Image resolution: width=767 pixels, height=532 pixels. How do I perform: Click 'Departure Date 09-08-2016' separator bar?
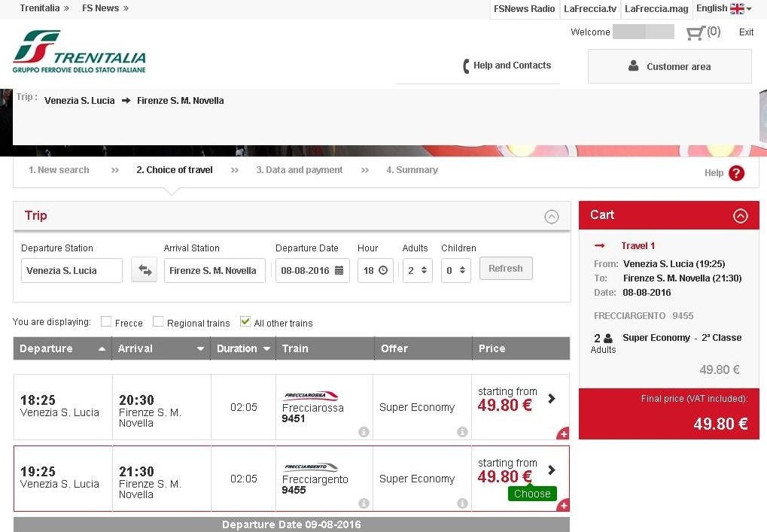click(x=291, y=524)
